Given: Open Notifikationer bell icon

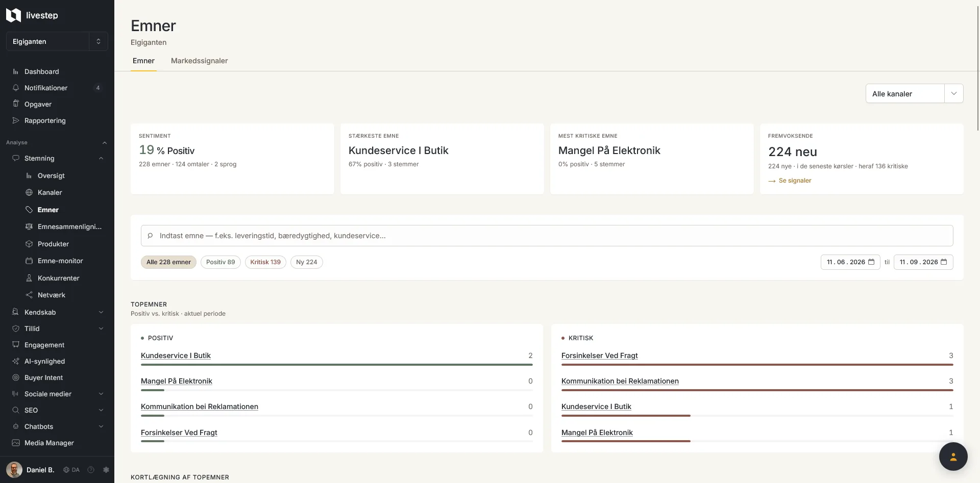Looking at the screenshot, I should click(16, 88).
